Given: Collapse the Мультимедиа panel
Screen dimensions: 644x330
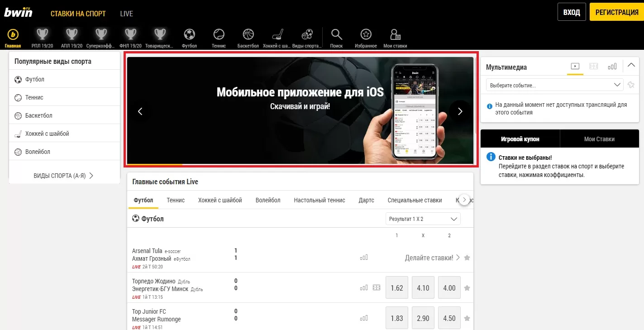Looking at the screenshot, I should click(x=631, y=66).
